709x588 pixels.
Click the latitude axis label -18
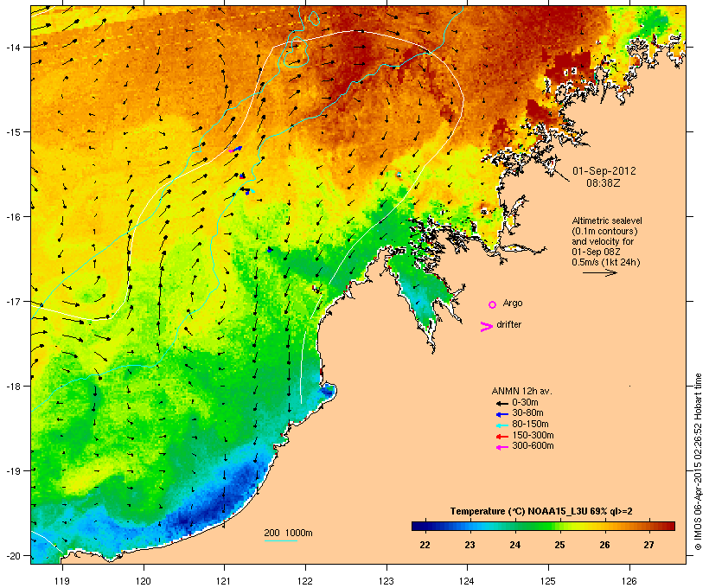pyautogui.click(x=12, y=387)
